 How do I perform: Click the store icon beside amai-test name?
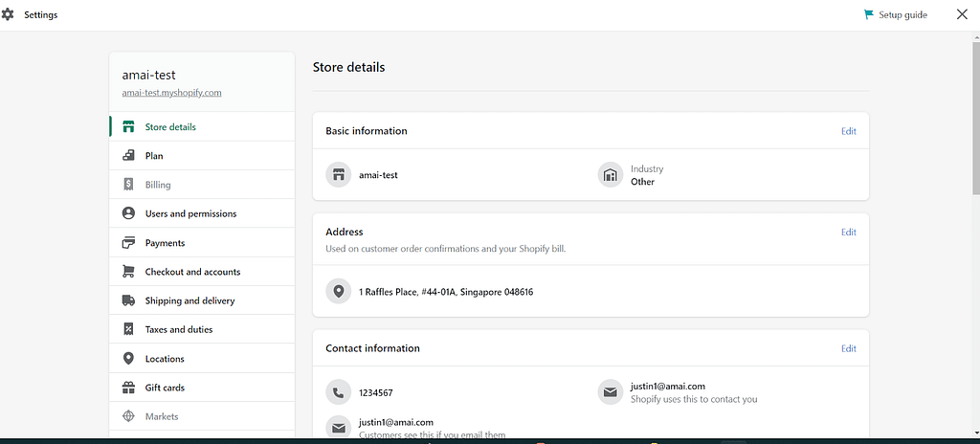339,174
